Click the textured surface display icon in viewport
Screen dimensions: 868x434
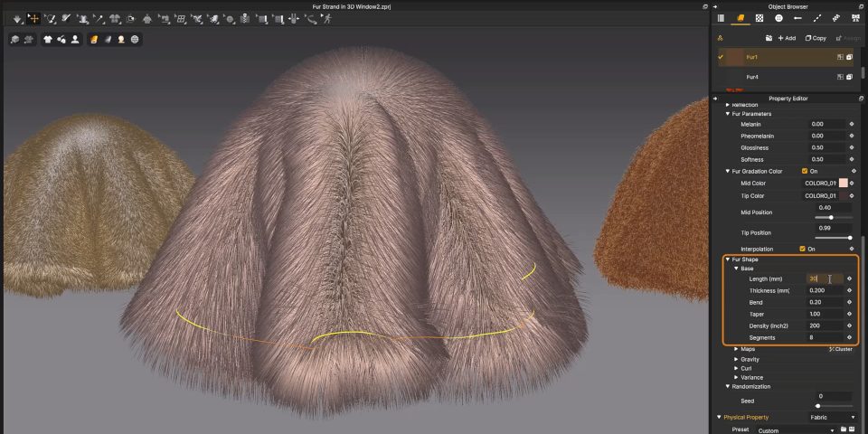[x=93, y=39]
